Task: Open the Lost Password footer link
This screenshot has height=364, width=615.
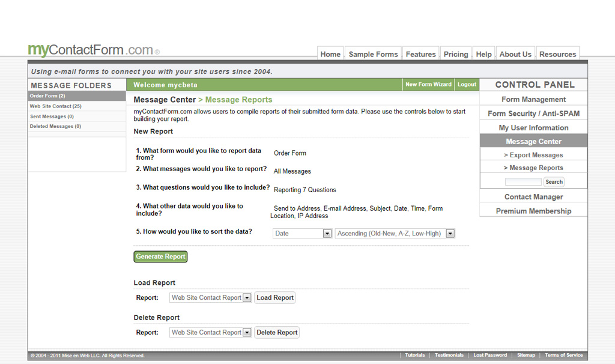Action: 490,355
